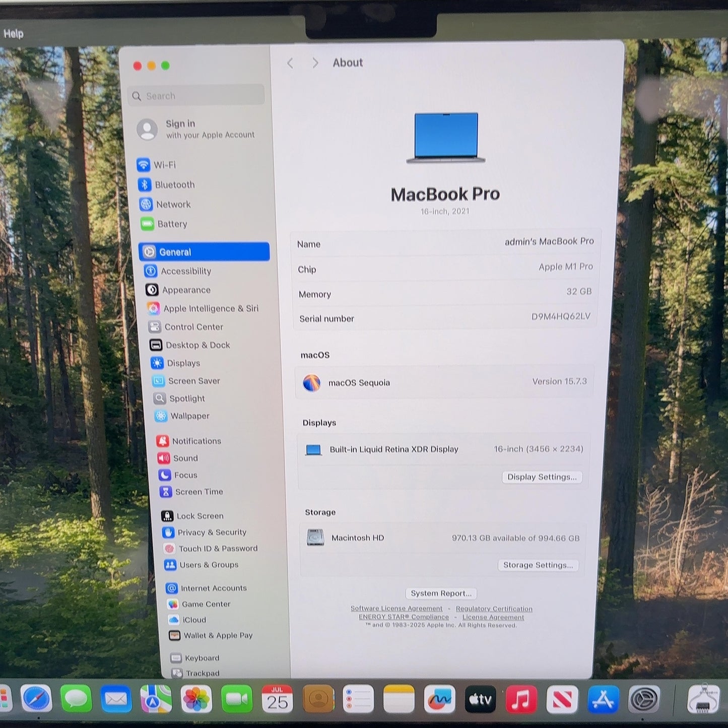Open Screen Saver settings
The image size is (728, 728).
[x=186, y=381]
